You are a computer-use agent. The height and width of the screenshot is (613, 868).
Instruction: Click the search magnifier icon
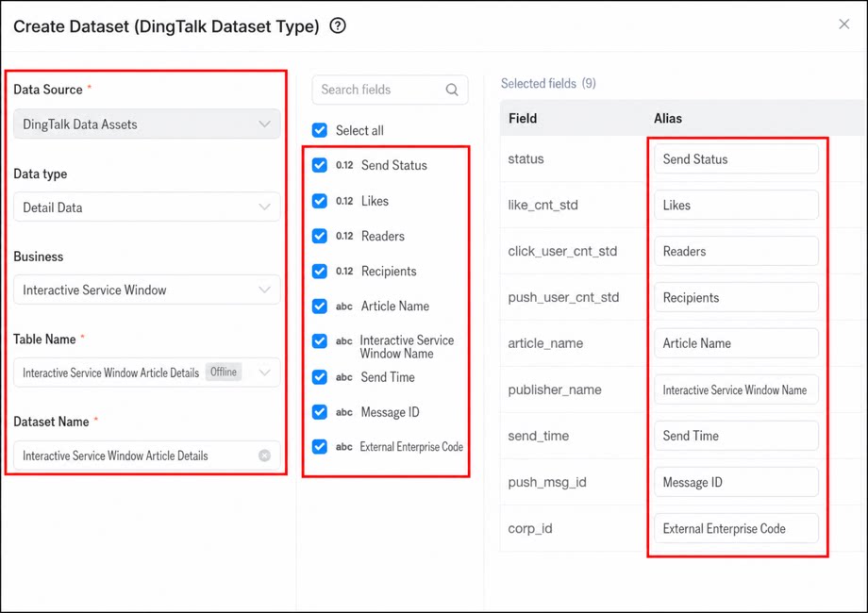pyautogui.click(x=452, y=90)
